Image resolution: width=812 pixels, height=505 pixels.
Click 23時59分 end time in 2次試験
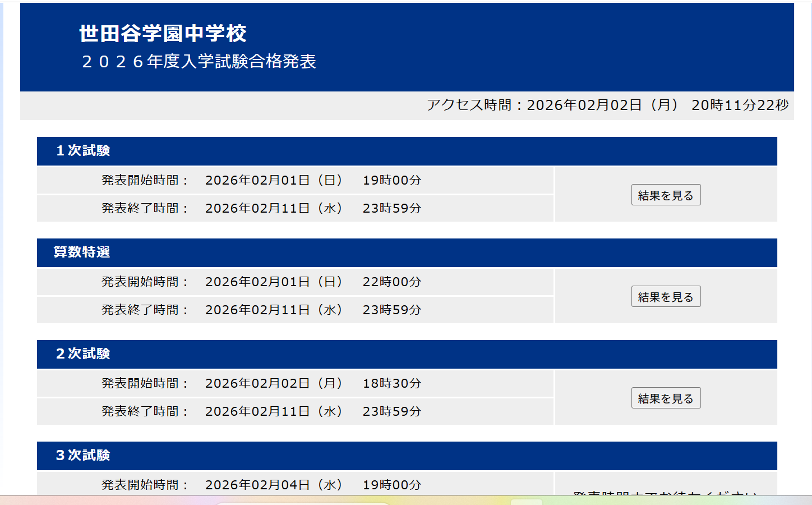pyautogui.click(x=391, y=412)
